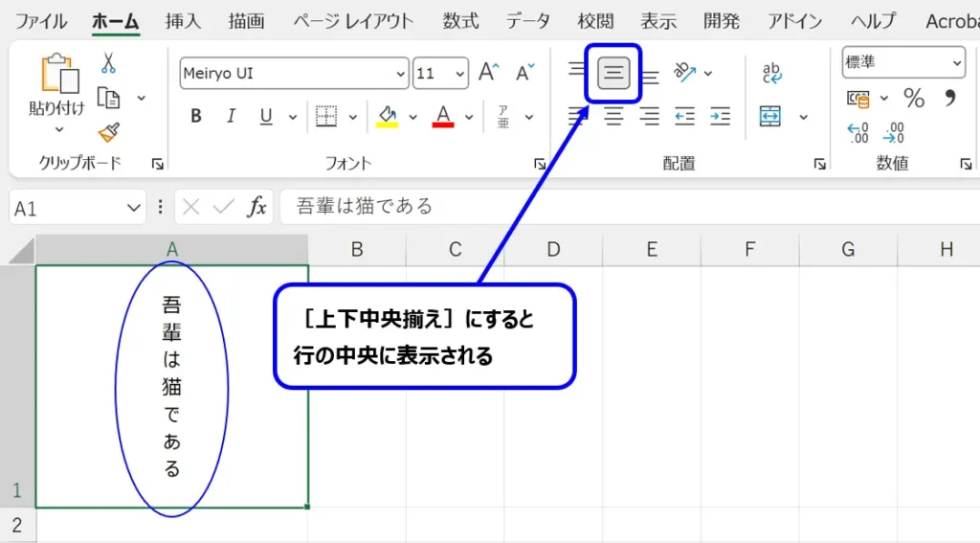
Task: Toggle bold formatting
Action: click(x=195, y=117)
